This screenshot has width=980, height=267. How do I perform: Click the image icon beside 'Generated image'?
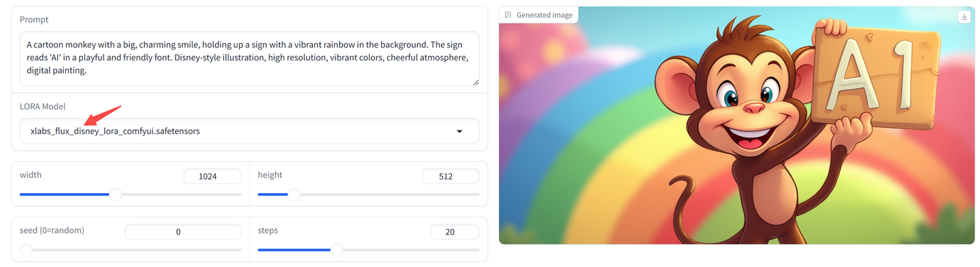[508, 15]
